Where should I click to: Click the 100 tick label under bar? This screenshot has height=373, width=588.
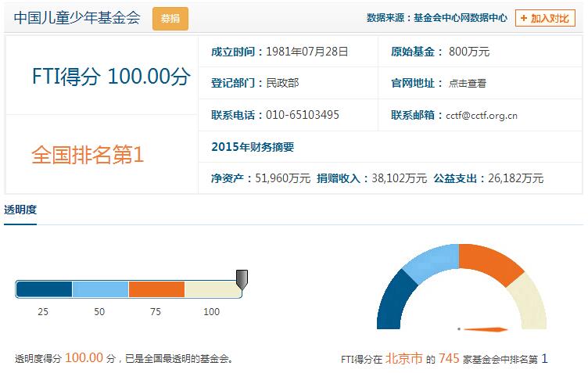tap(211, 311)
